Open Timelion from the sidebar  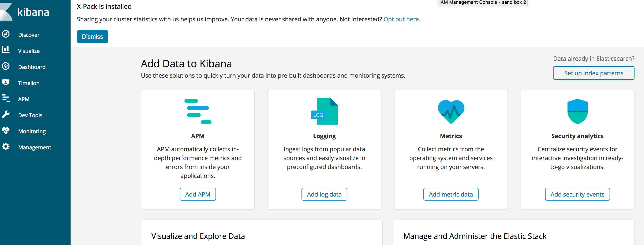pyautogui.click(x=29, y=83)
